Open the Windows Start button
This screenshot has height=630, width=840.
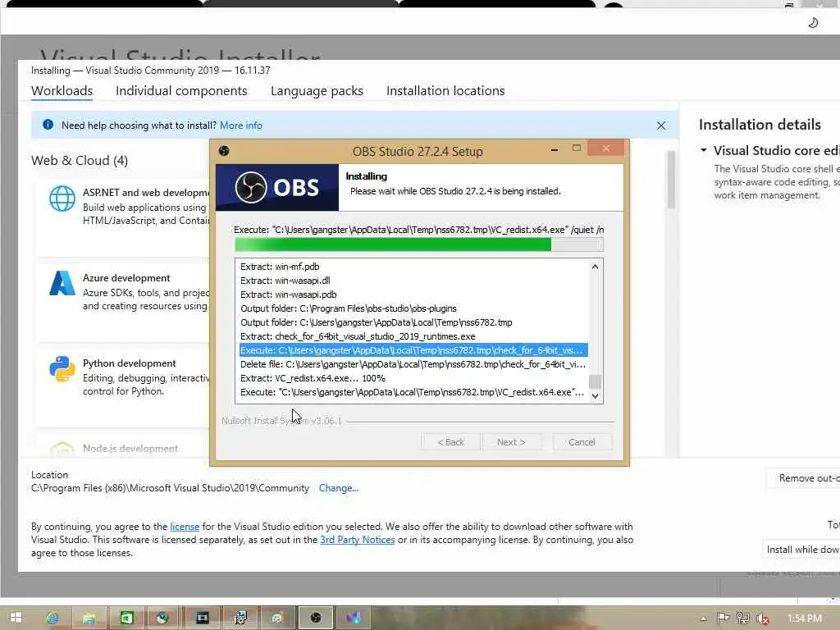tap(16, 618)
